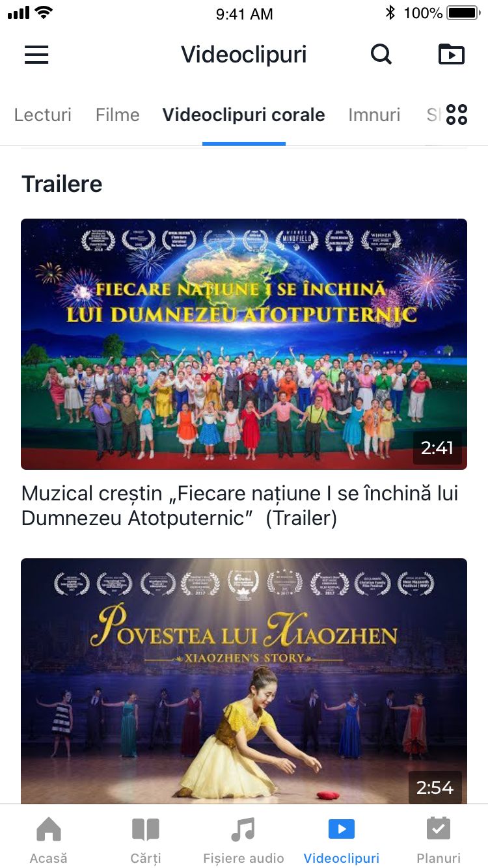Image resolution: width=488 pixels, height=868 pixels.
Task: Open the Planuri calendar icon
Action: click(439, 828)
